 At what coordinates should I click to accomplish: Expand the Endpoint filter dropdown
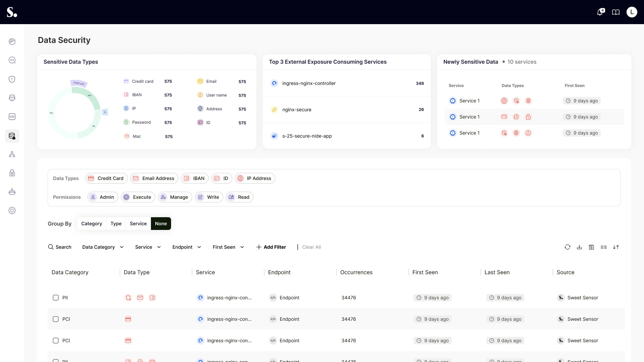point(187,247)
